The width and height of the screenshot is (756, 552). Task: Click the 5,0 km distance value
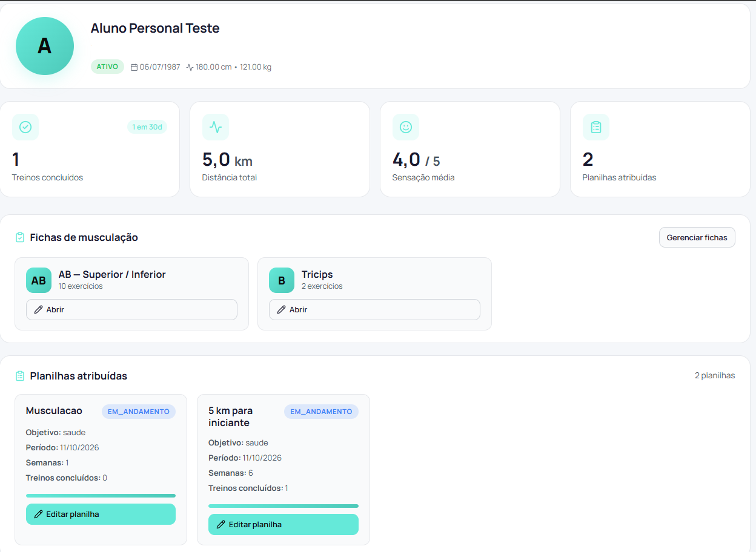coord(227,160)
